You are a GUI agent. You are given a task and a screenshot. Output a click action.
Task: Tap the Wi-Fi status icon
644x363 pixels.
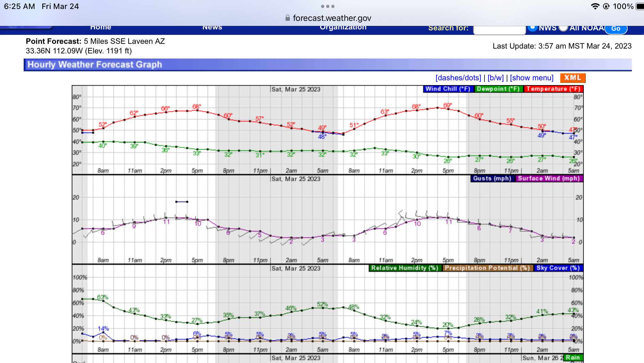(595, 6)
